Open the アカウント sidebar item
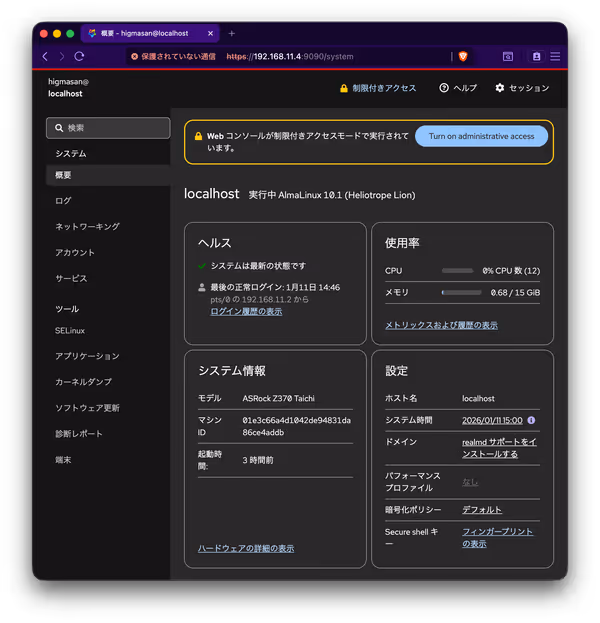 tap(75, 252)
